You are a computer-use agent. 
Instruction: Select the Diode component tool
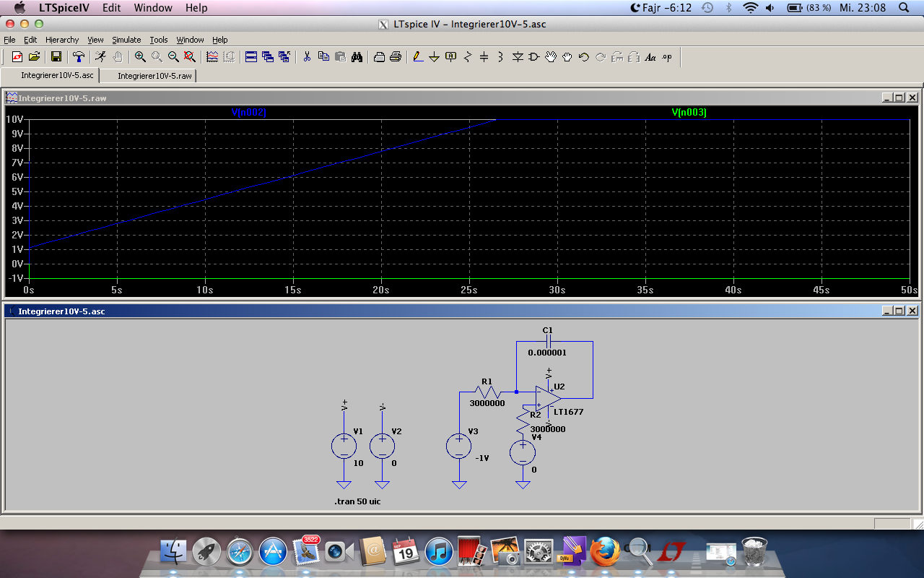coord(517,57)
